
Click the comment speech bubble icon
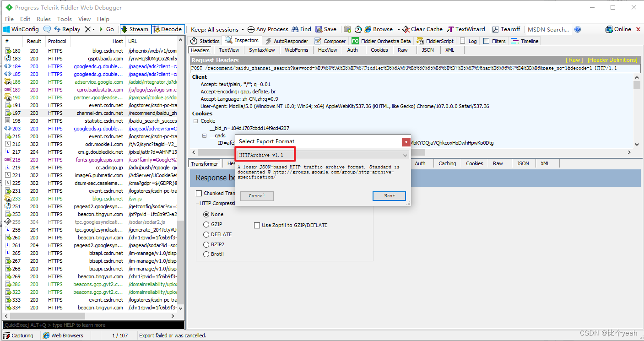click(47, 29)
